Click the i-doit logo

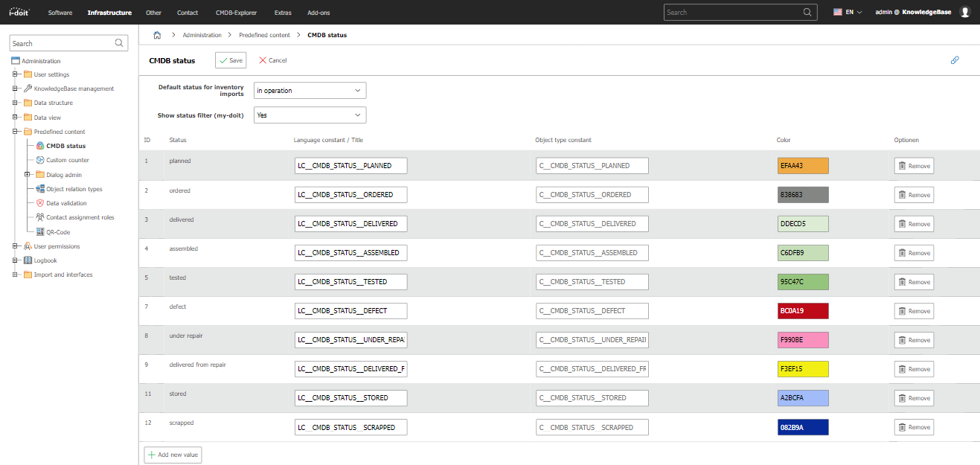click(19, 12)
